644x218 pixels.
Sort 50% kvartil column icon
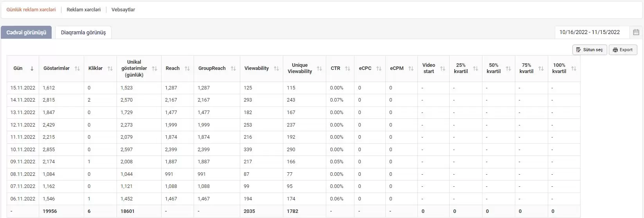tap(508, 68)
